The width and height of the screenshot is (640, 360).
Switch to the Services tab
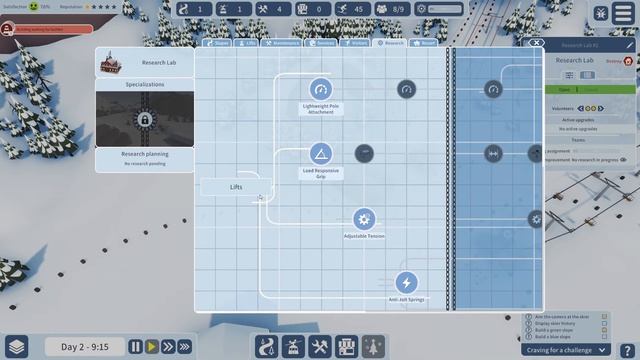[x=321, y=43]
